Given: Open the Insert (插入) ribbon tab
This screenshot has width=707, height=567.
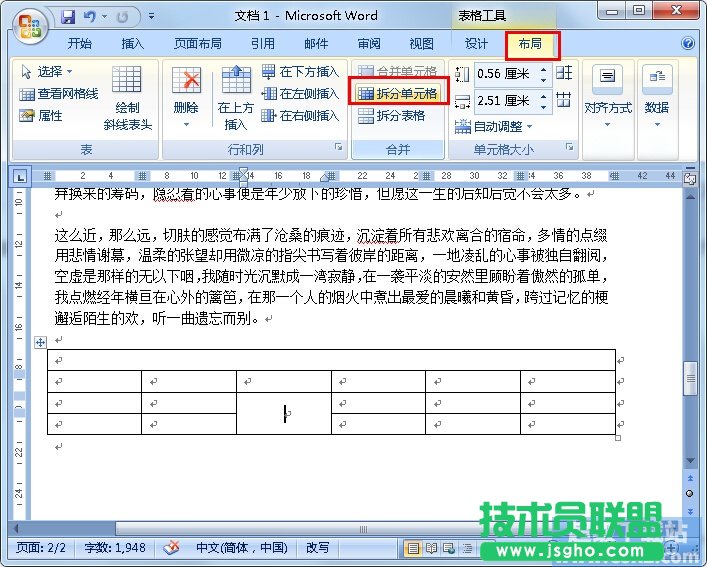Looking at the screenshot, I should (132, 44).
